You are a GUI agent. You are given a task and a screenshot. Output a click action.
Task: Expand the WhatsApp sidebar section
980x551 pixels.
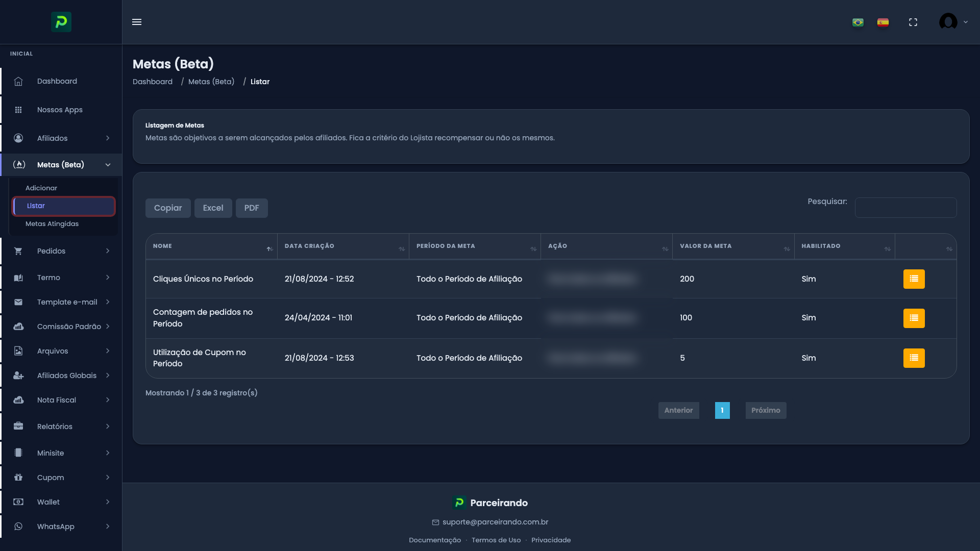(x=61, y=527)
